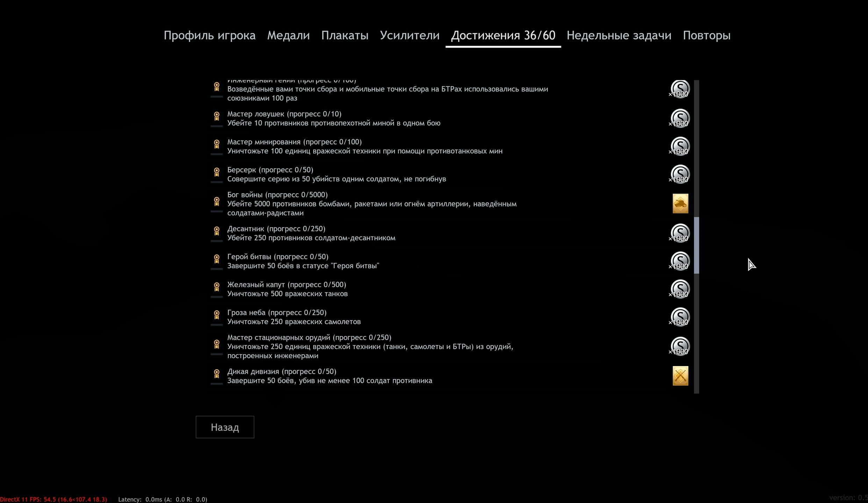Click the medal icon beside Железный капут
Image resolution: width=868 pixels, height=503 pixels.
[217, 287]
